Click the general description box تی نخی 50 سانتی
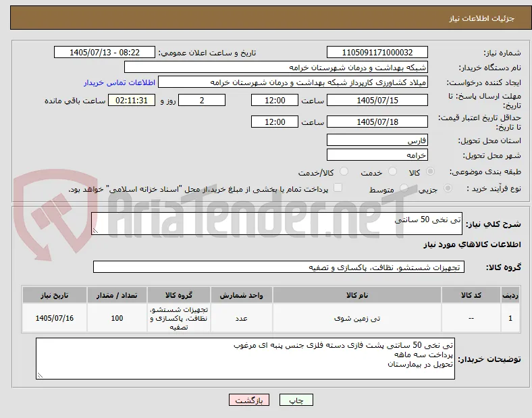The image size is (532, 418). (277, 224)
